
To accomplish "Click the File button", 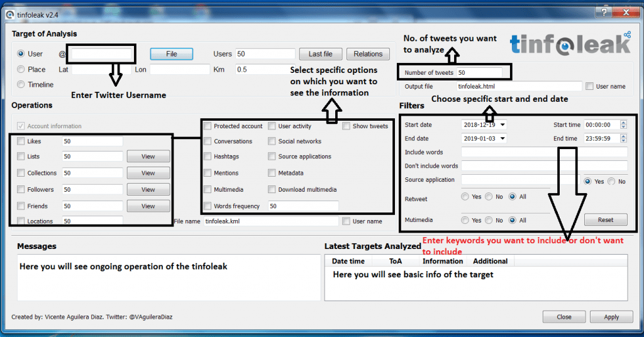I will coord(172,54).
